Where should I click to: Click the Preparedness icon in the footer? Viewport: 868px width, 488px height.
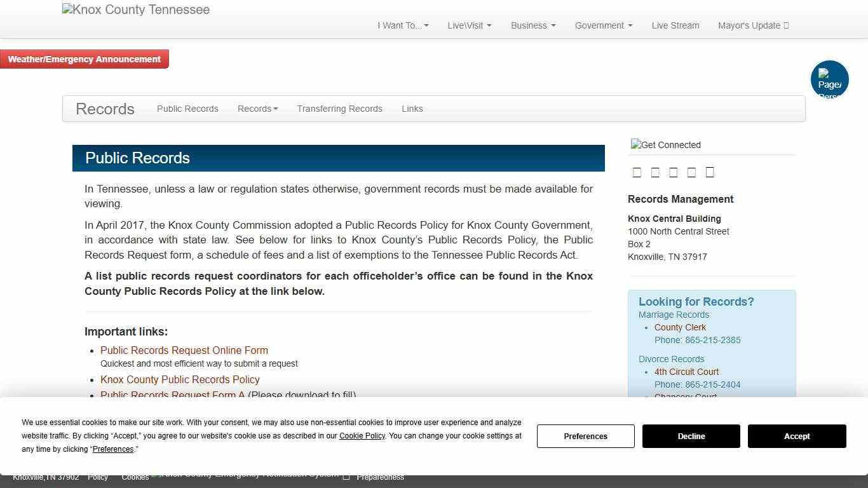[x=346, y=476]
